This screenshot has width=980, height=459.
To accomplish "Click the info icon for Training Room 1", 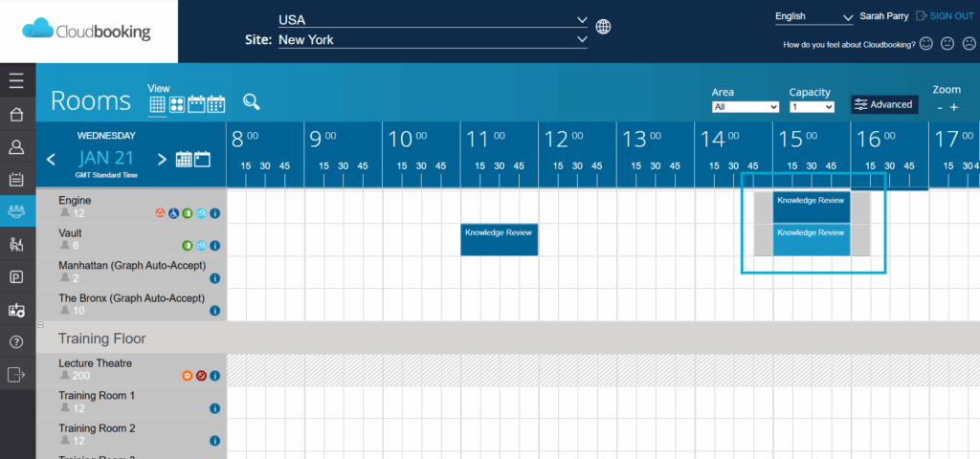I will (214, 408).
